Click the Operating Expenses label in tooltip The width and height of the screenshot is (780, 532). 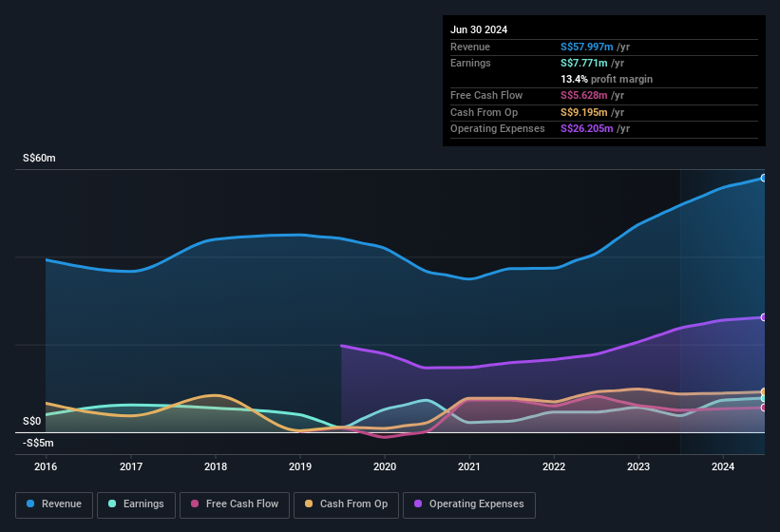(x=498, y=129)
